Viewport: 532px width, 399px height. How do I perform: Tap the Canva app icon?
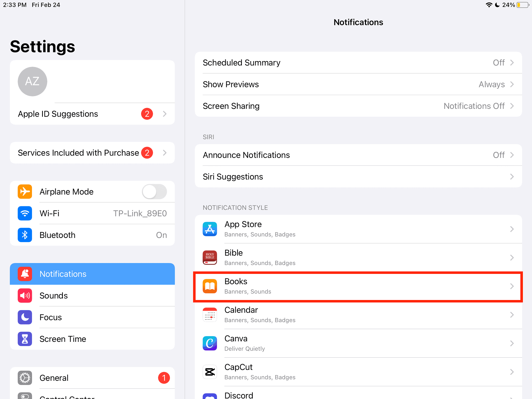pyautogui.click(x=210, y=343)
